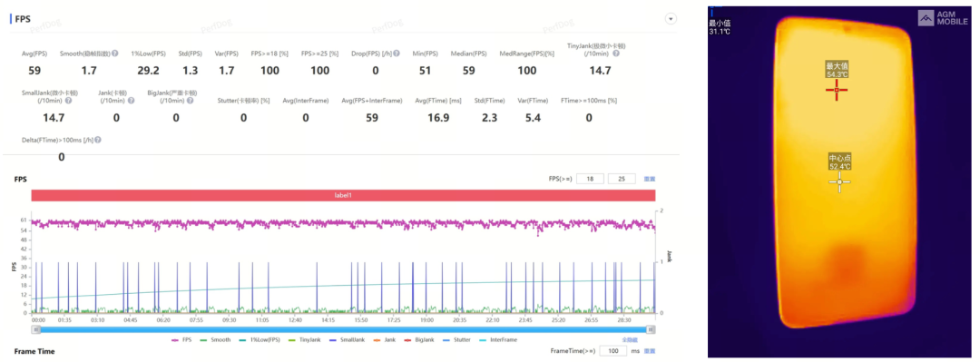Click the Var(FTime) value 5.4
The height and width of the screenshot is (362, 980).
pos(534,117)
